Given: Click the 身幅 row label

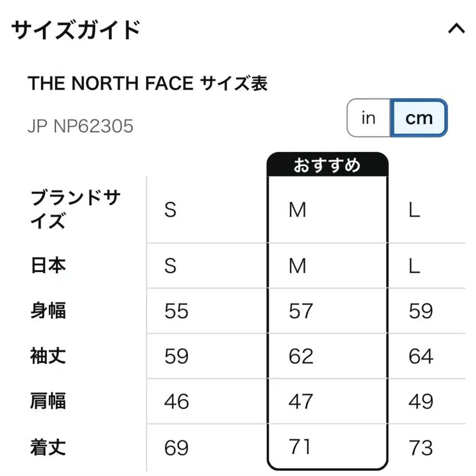Looking at the screenshot, I should pyautogui.click(x=47, y=312).
